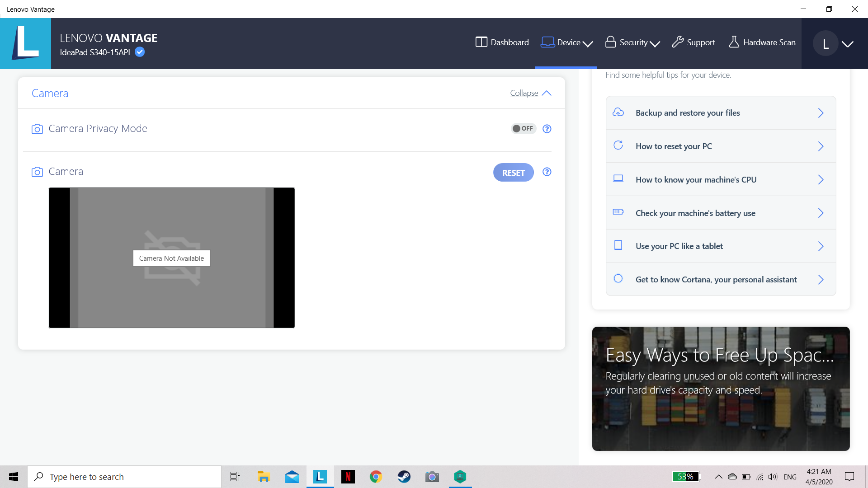Expand chevron for Backup and restore files

[821, 113]
